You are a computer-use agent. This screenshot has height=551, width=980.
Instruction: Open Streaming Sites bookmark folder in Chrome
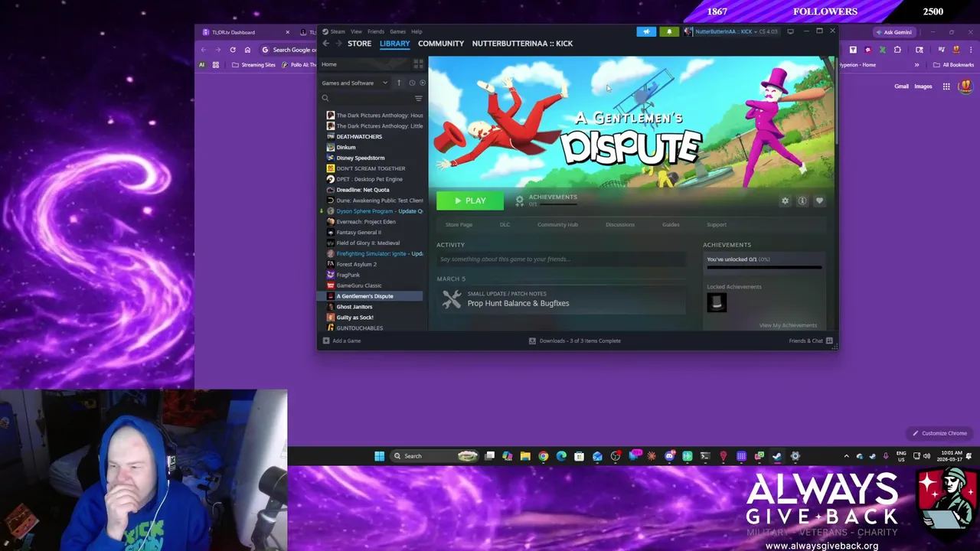[x=253, y=65]
